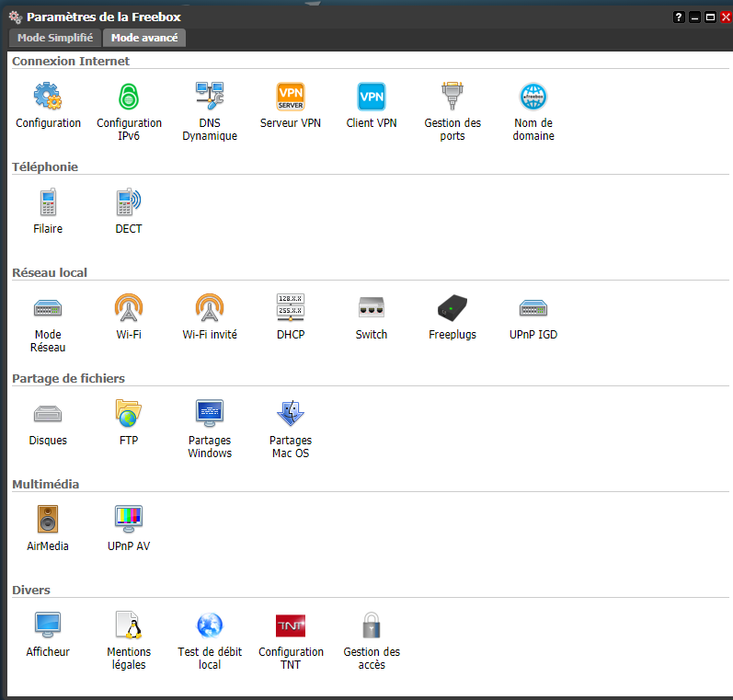Click the Connexion Internet section heading
The height and width of the screenshot is (700, 733).
pos(71,62)
